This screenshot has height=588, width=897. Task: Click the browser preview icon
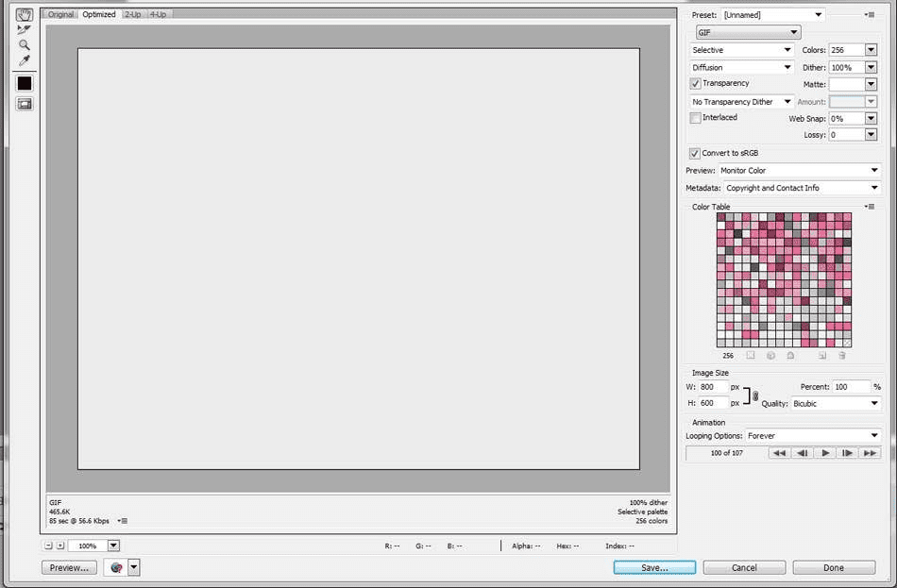(x=117, y=568)
